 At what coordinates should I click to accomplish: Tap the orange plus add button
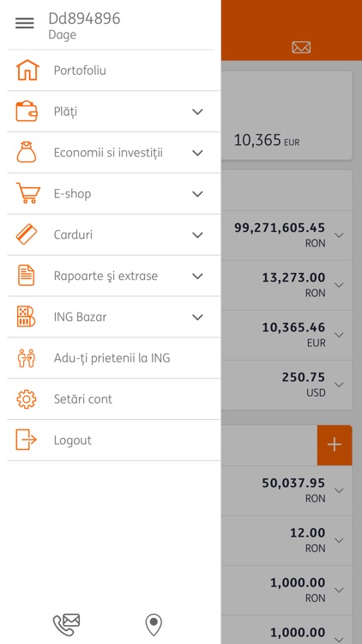(x=335, y=445)
